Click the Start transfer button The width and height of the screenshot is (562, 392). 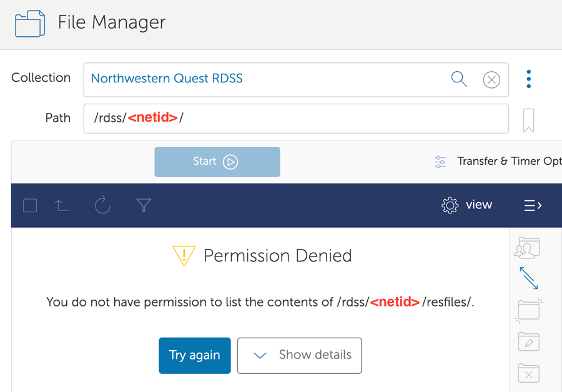click(x=217, y=162)
